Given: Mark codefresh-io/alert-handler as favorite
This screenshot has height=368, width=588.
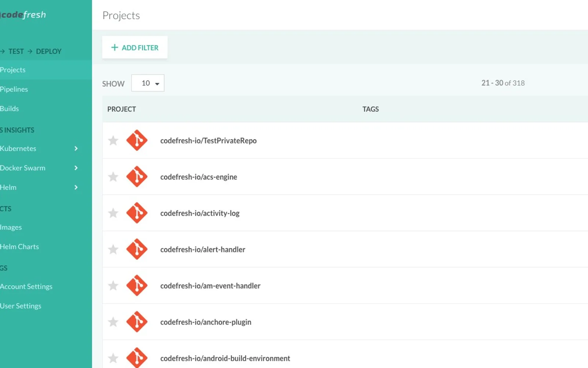Looking at the screenshot, I should pyautogui.click(x=113, y=250).
